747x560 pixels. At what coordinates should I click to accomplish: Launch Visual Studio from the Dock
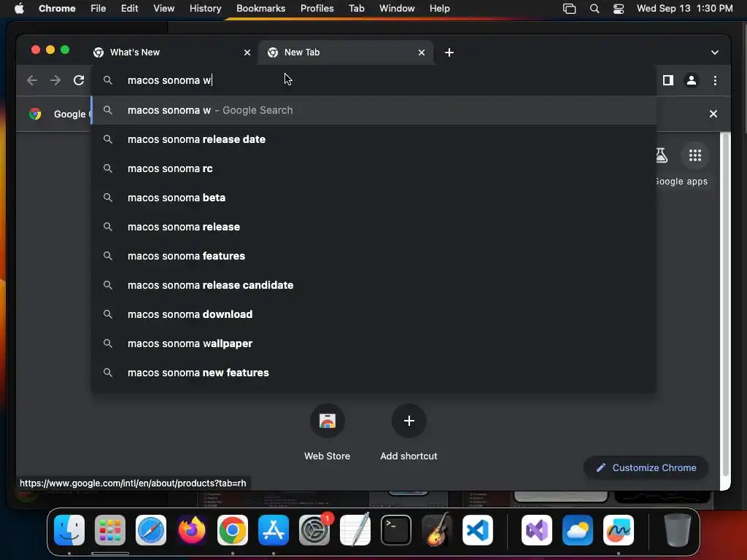pyautogui.click(x=537, y=530)
